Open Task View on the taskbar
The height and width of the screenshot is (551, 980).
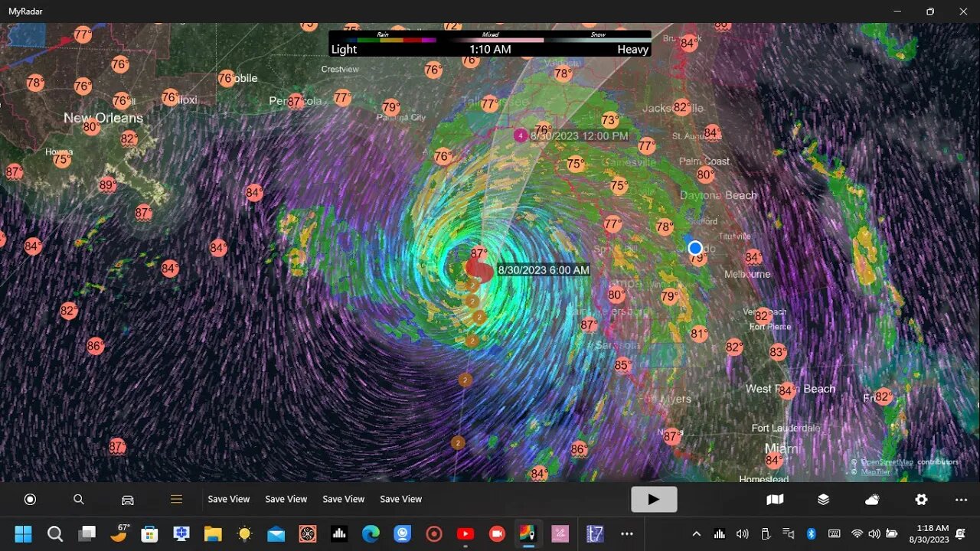[87, 533]
